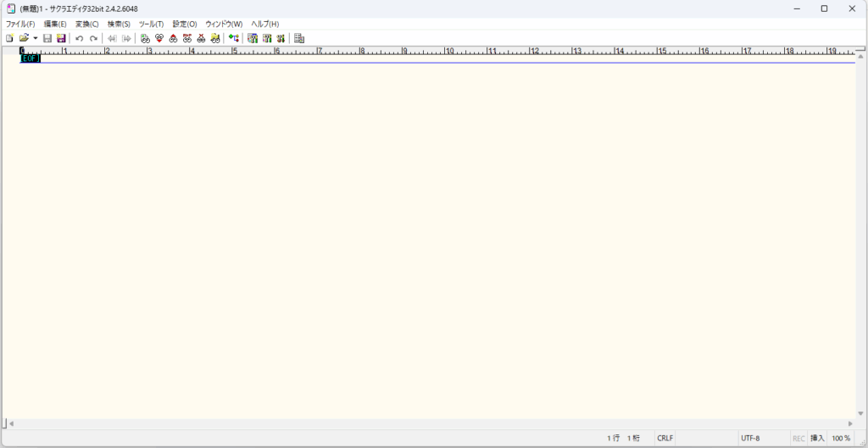Click the Save floppy disk icon

(47, 38)
